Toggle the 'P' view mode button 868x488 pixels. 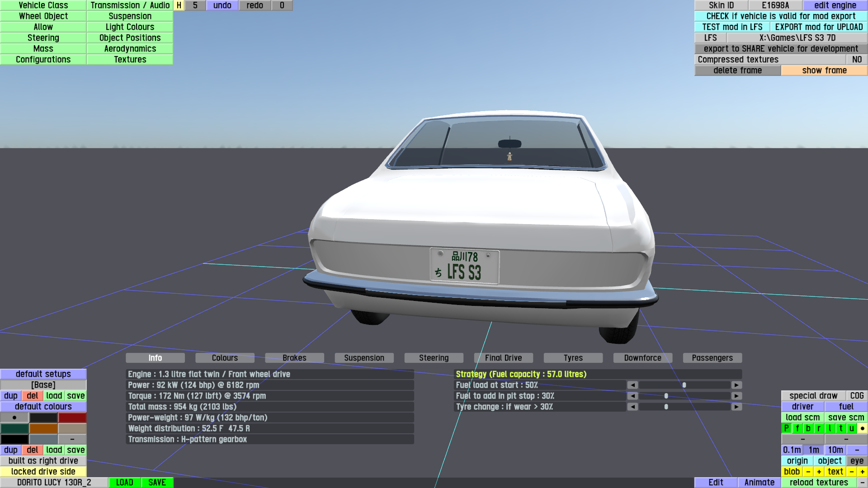point(786,428)
